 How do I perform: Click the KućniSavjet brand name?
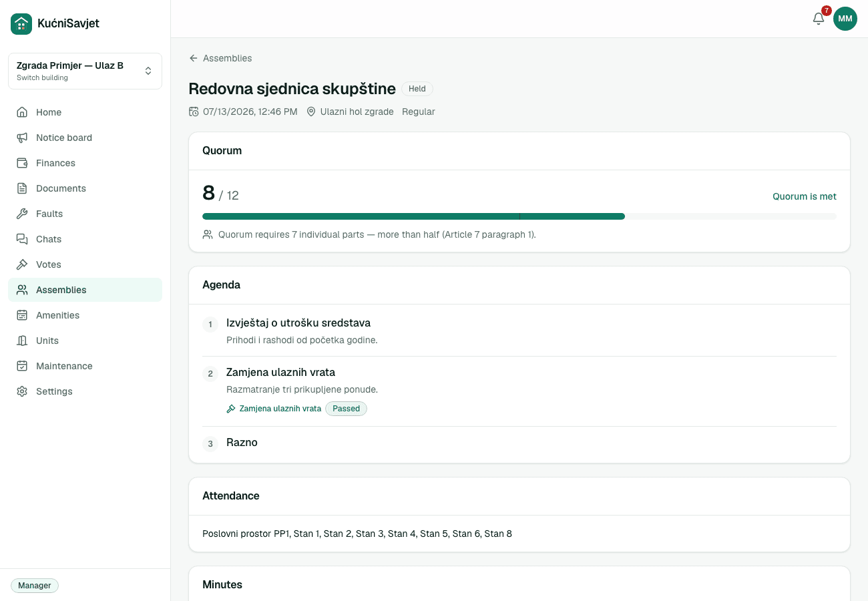coord(68,23)
